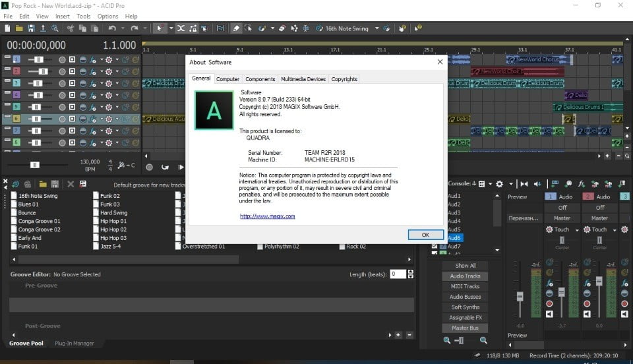Select the Selection marquee tool icon
The image size is (633, 364).
(249, 28)
